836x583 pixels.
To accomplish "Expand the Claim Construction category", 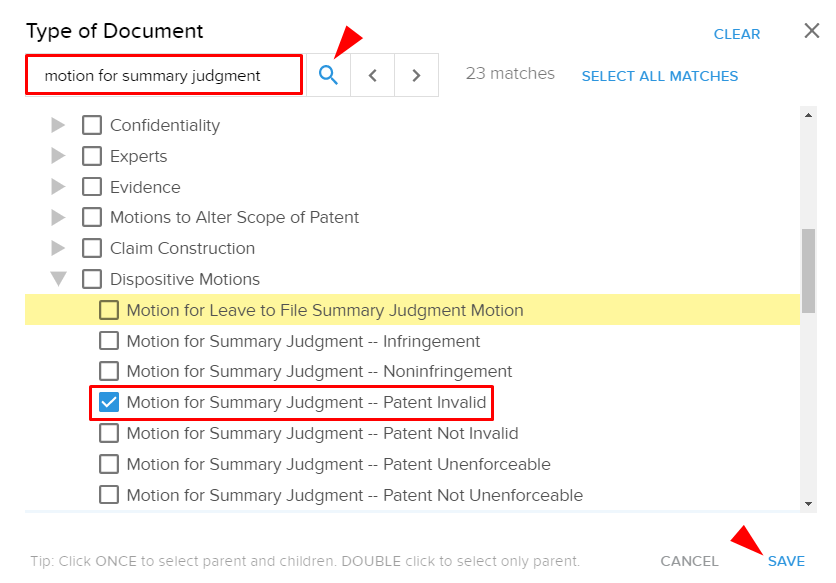I will [58, 249].
